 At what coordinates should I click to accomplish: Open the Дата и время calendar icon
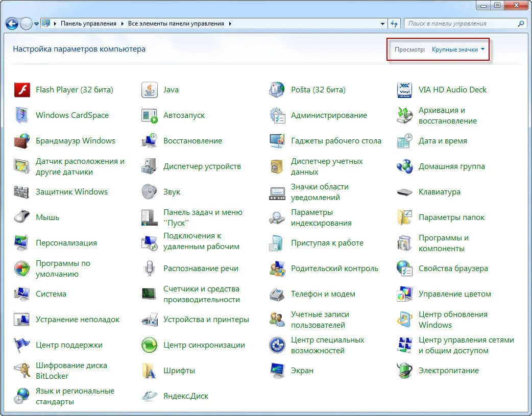[404, 141]
